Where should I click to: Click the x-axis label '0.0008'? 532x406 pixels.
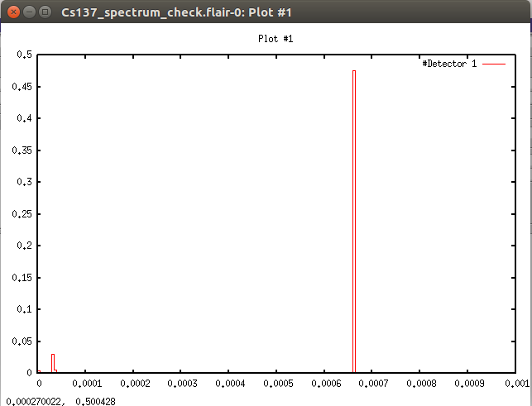421,384
